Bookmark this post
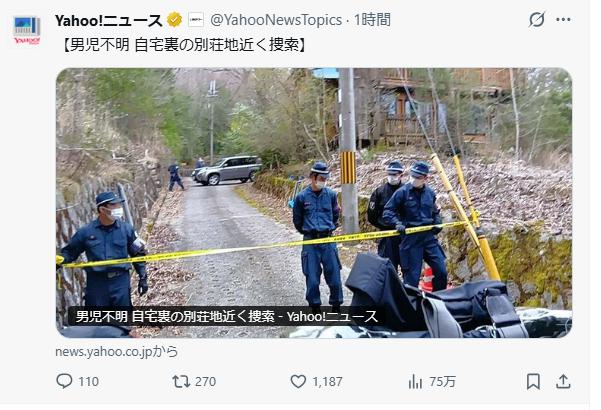The height and width of the screenshot is (410, 601). (x=533, y=382)
